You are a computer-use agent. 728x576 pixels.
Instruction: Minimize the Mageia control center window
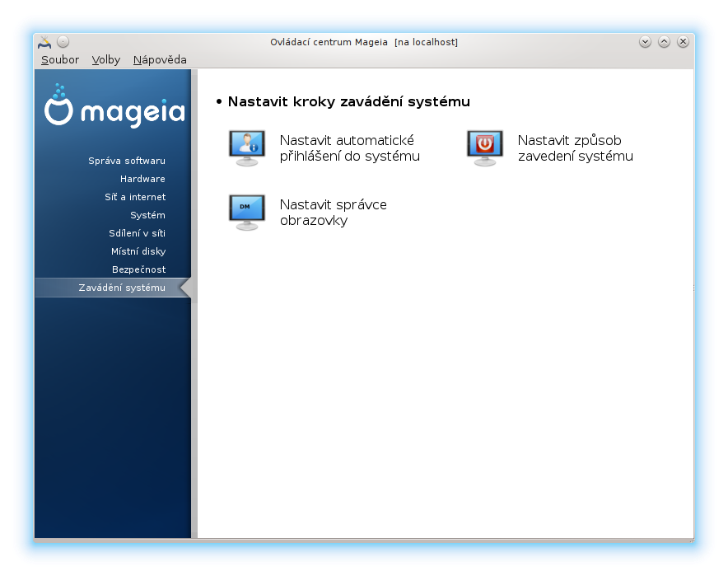[645, 42]
